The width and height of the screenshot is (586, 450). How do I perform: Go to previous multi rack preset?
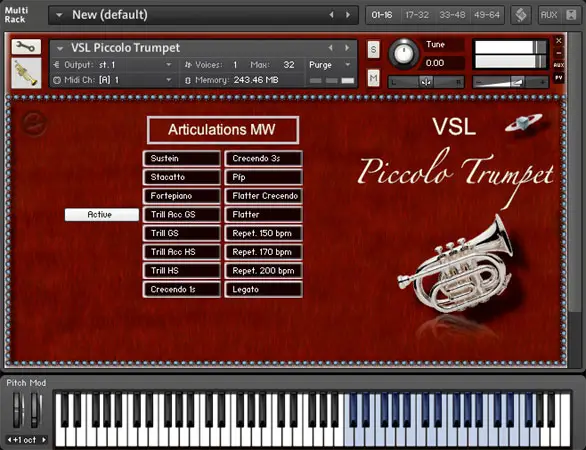pos(331,15)
